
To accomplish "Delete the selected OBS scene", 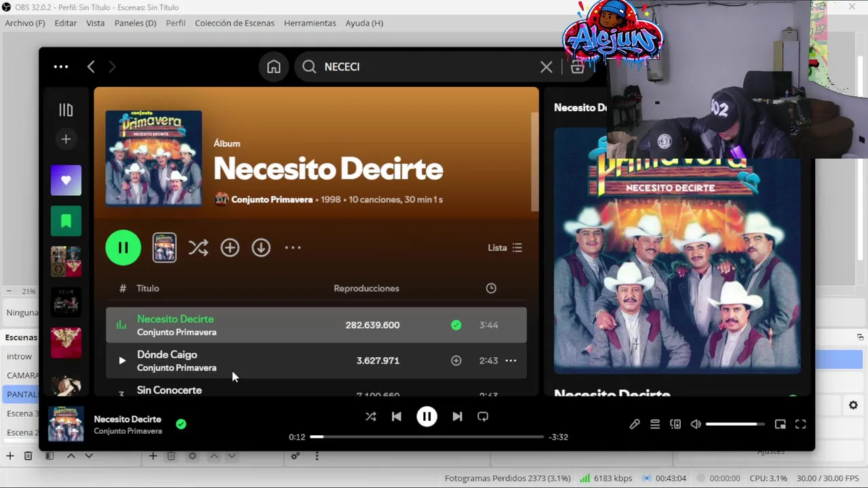I will [28, 456].
